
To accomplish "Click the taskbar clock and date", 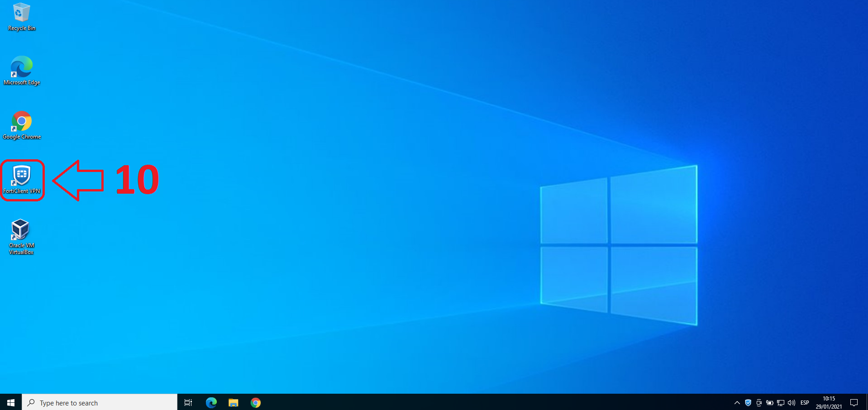I will point(829,402).
